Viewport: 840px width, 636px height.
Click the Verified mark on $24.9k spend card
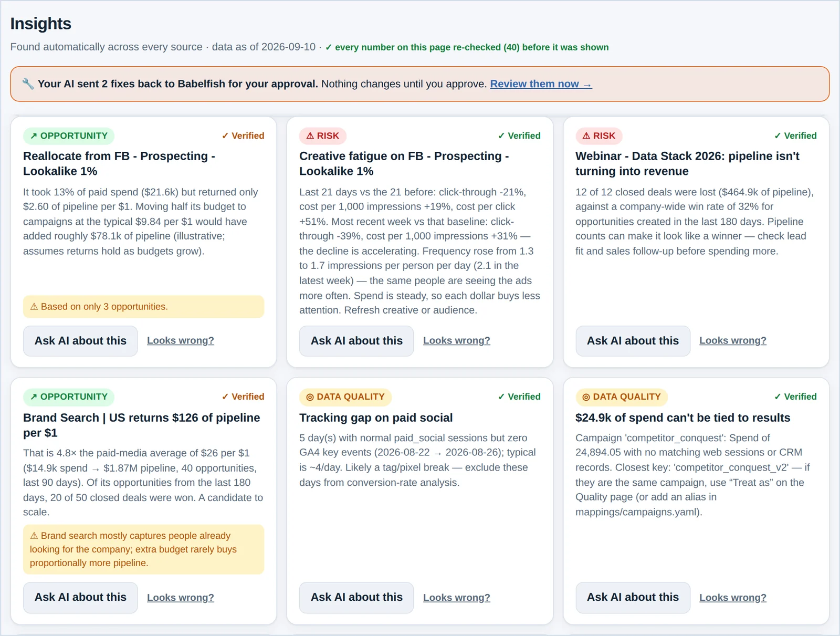tap(795, 397)
